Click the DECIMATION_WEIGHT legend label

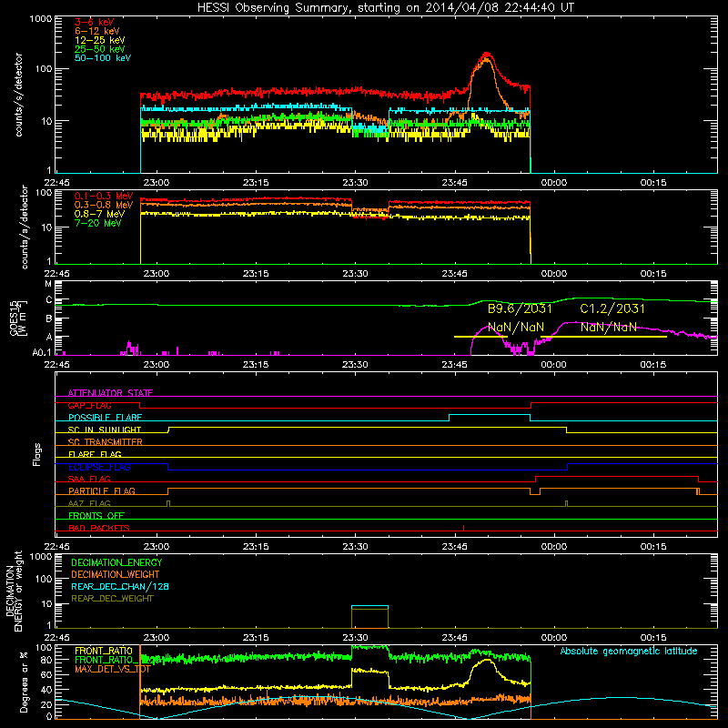pos(116,574)
